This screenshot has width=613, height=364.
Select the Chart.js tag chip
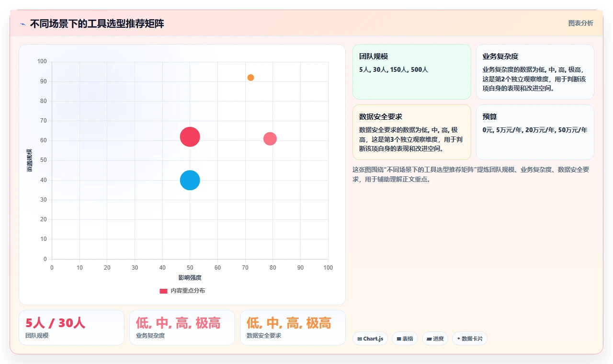tap(370, 339)
